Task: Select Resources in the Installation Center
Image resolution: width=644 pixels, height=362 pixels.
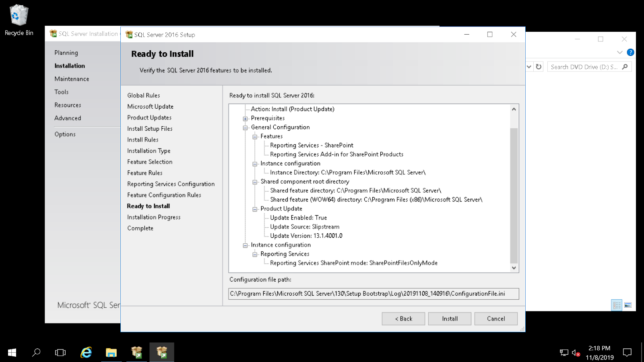Action: (x=68, y=105)
